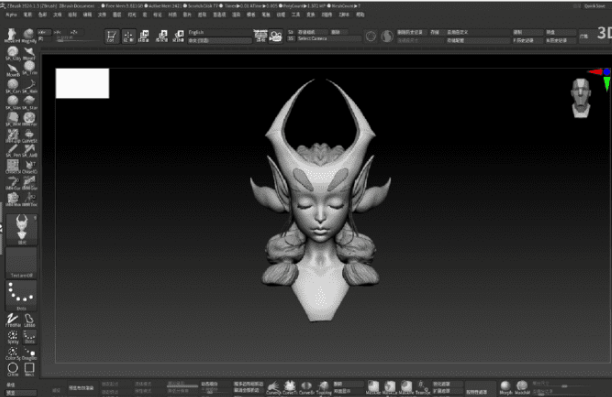
Task: Select the Rect alpha shape
Action: click(x=29, y=369)
